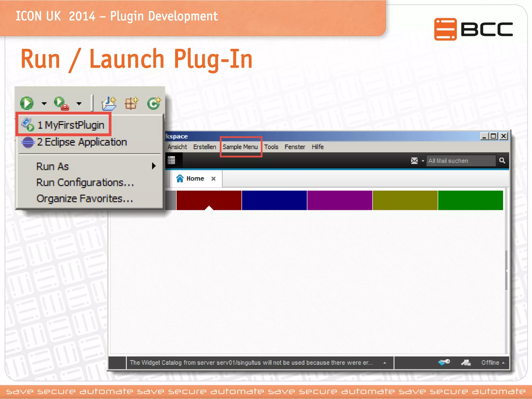Expand the Run As submenu
Viewport: 532px width, 399px height.
pyautogui.click(x=96, y=167)
